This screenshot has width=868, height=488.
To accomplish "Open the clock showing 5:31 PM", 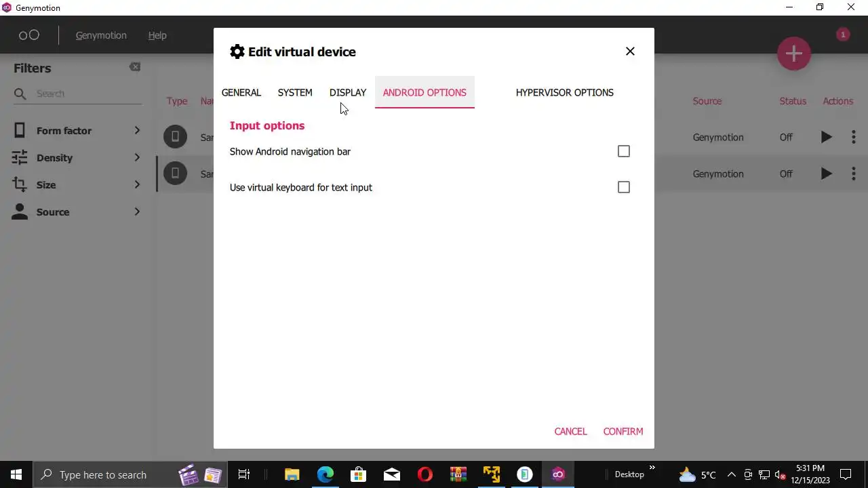I will coord(810,474).
